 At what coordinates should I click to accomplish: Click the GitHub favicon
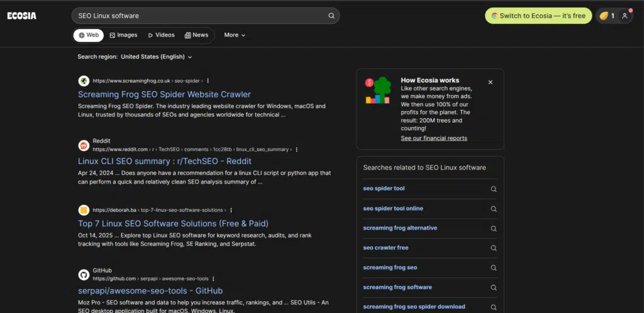(84, 275)
